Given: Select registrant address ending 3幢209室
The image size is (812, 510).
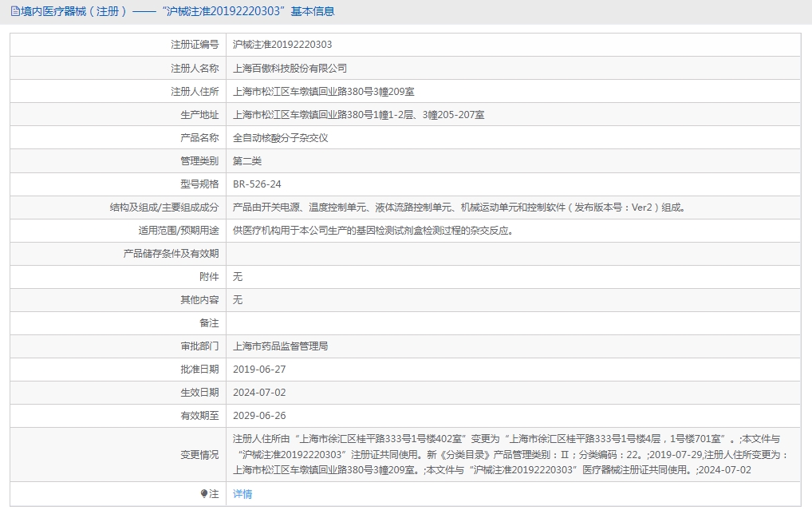Looking at the screenshot, I should click(323, 91).
